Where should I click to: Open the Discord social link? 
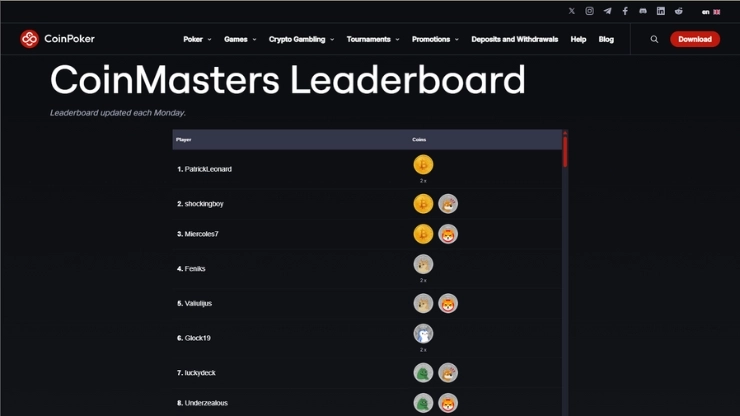(x=643, y=11)
